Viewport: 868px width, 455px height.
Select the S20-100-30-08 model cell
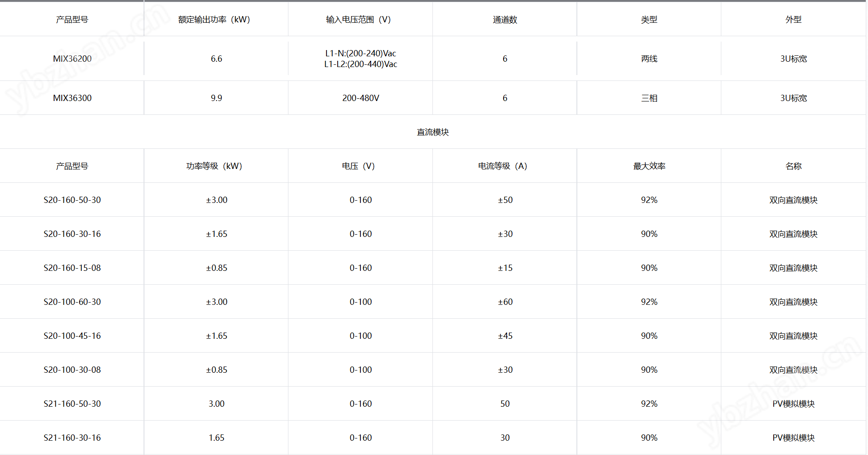(x=72, y=370)
